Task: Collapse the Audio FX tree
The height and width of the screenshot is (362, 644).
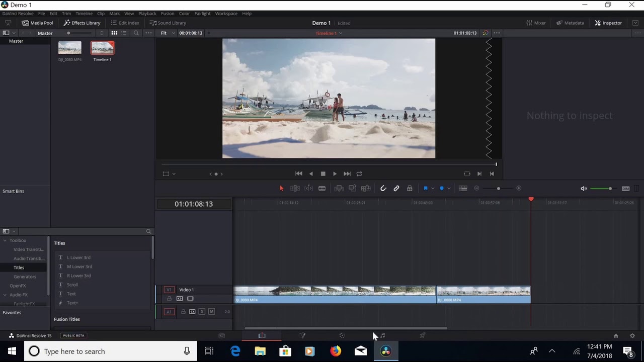Action: pyautogui.click(x=5, y=295)
